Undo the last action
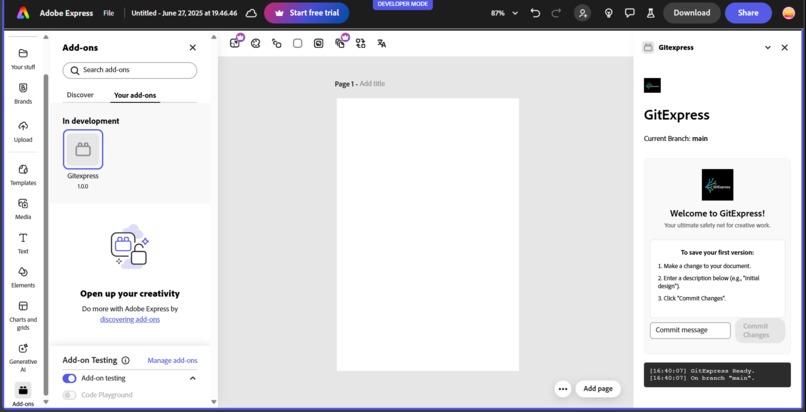806x412 pixels. pos(535,13)
